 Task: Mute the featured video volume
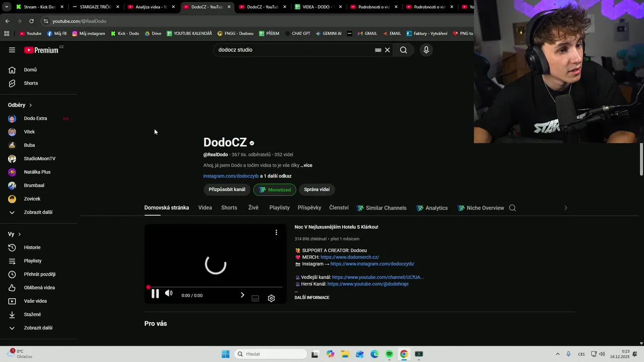[169, 293]
